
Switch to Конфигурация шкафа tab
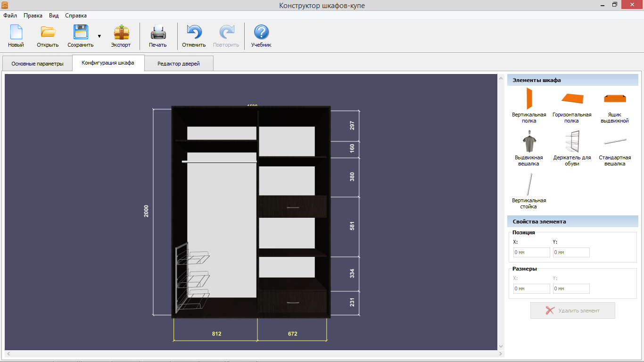(108, 63)
